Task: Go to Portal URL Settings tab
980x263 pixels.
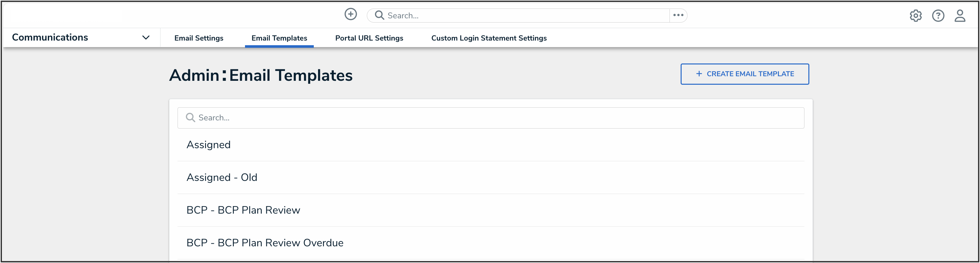Action: (368, 38)
